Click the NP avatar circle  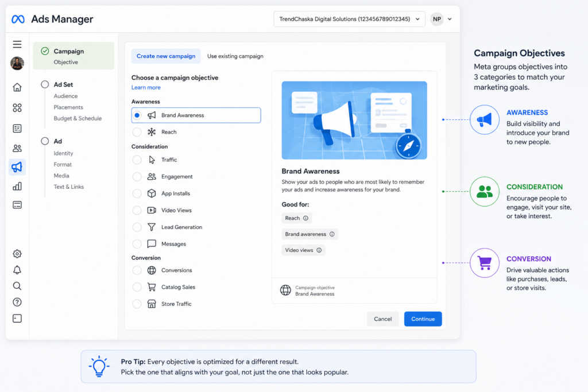click(437, 19)
